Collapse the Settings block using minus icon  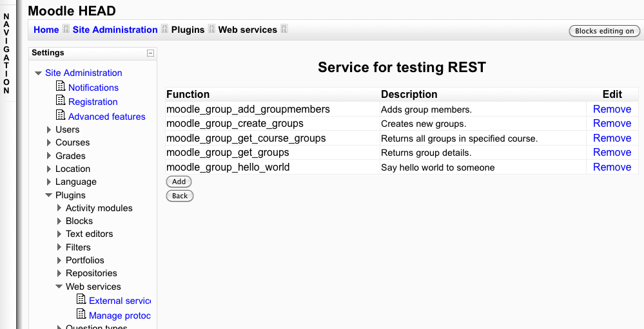[150, 53]
